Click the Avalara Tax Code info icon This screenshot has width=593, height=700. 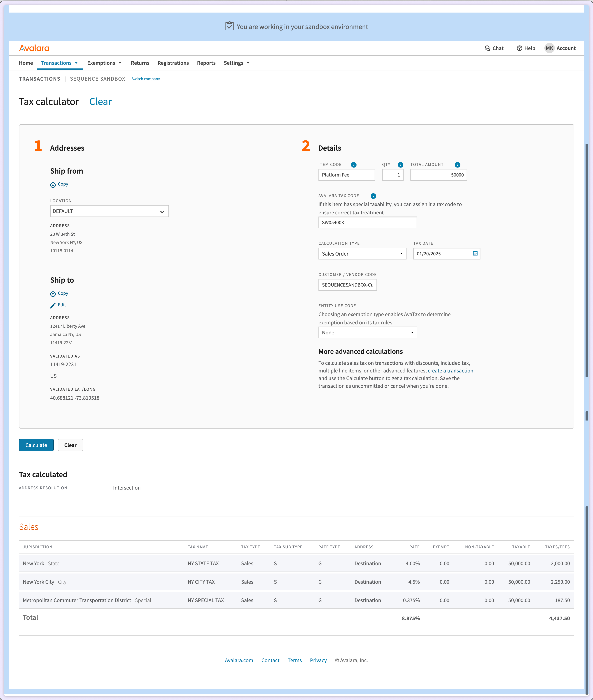coord(373,196)
